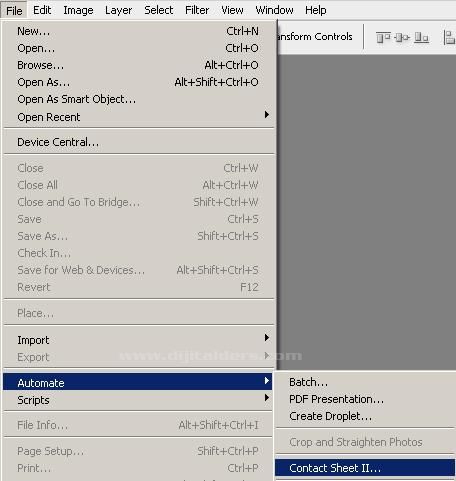This screenshot has width=456, height=481.
Task: Expand the Scripts submenu arrow
Action: pos(267,397)
